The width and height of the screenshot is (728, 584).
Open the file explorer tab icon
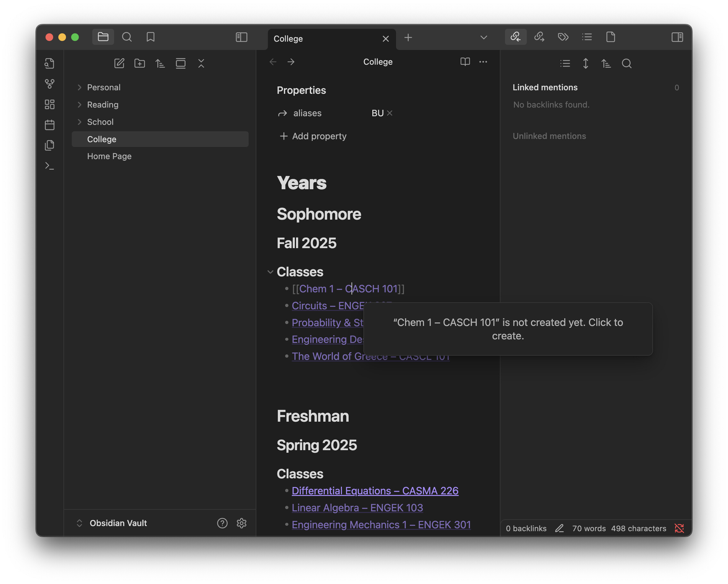pos(103,37)
